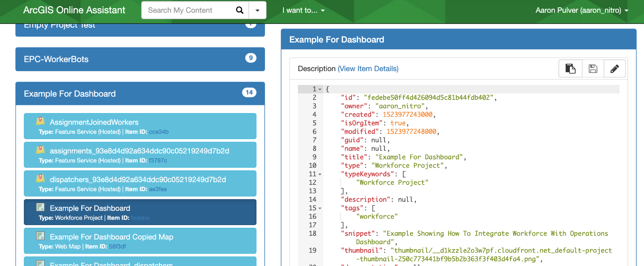This screenshot has width=644, height=266.
Task: Save description using the floppy disk icon
Action: [593, 69]
